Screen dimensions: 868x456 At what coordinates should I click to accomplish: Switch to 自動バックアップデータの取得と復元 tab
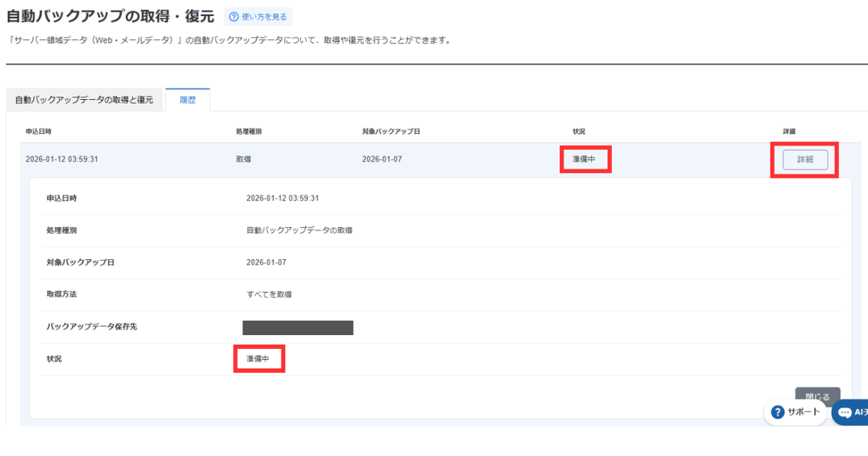pos(84,100)
